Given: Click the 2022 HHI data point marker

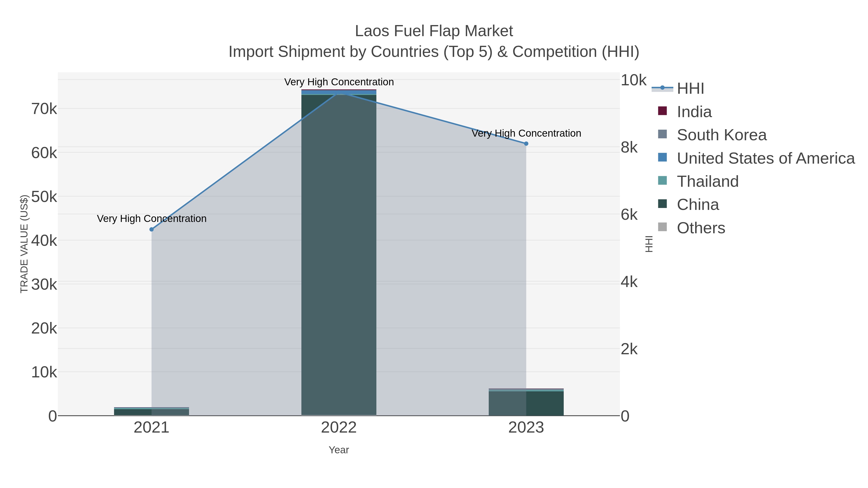Looking at the screenshot, I should 339,92.
